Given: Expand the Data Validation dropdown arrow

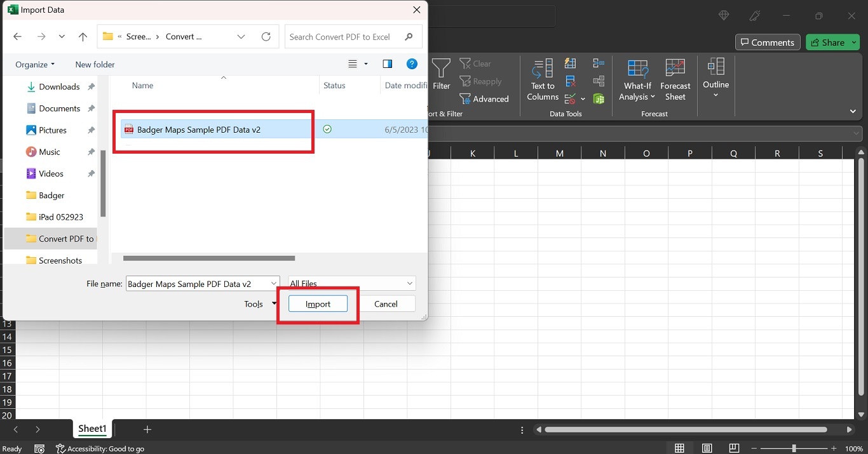Looking at the screenshot, I should (583, 99).
